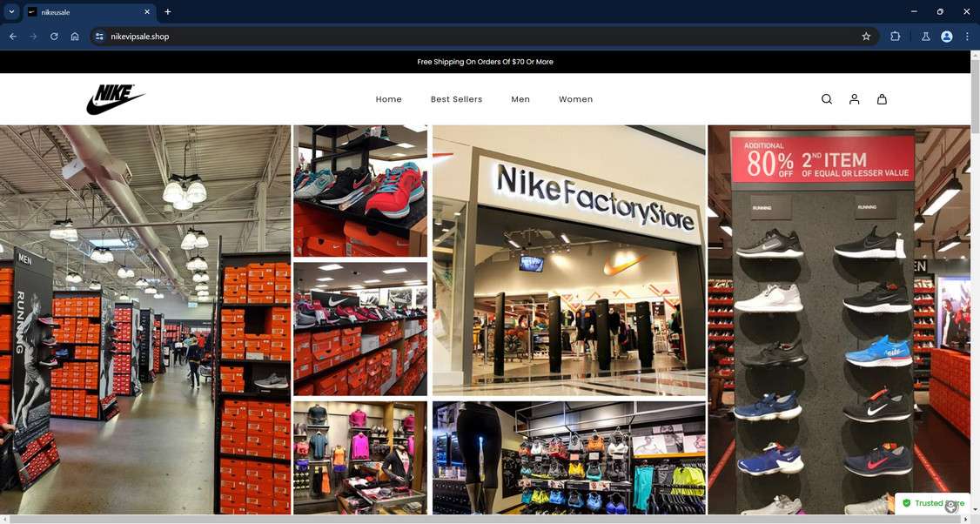Click the free shipping announcement text

(485, 61)
